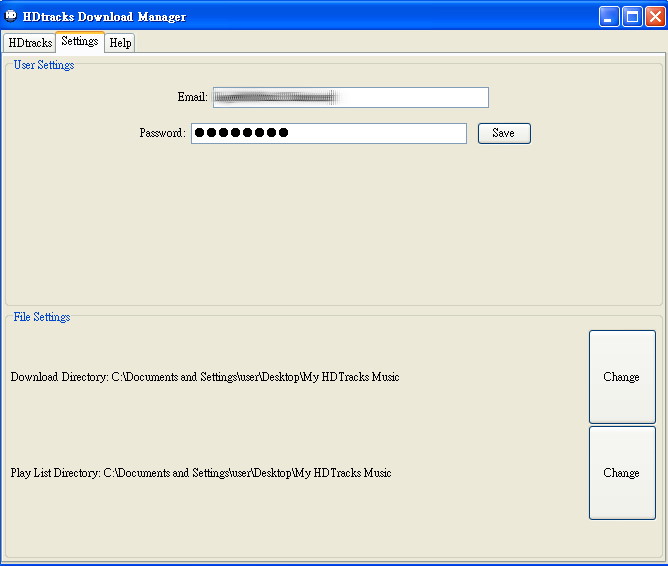Save the user login settings
The height and width of the screenshot is (566, 668).
point(504,133)
